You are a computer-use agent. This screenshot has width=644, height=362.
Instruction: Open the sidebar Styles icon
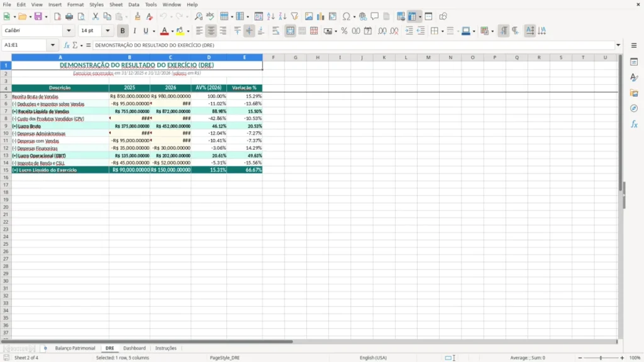pyautogui.click(x=634, y=77)
